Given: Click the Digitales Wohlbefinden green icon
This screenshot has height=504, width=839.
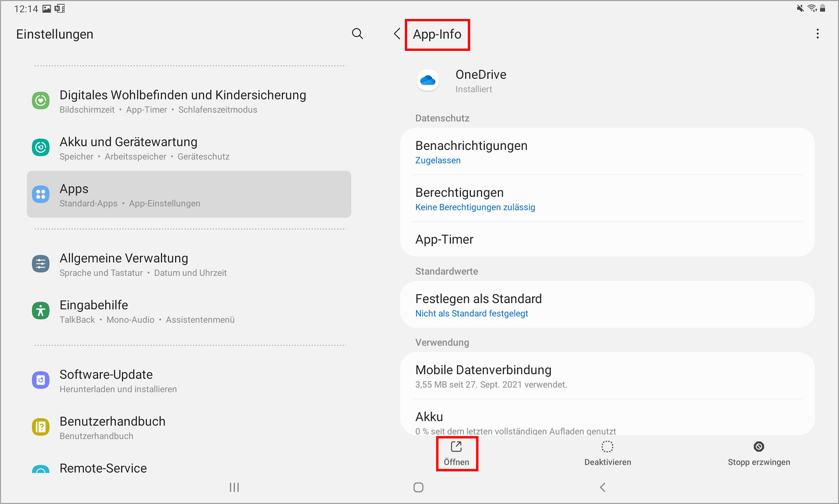Looking at the screenshot, I should click(41, 101).
